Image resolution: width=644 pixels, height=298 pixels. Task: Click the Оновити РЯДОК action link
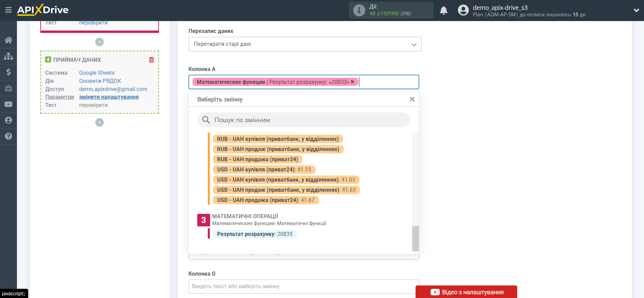(100, 81)
